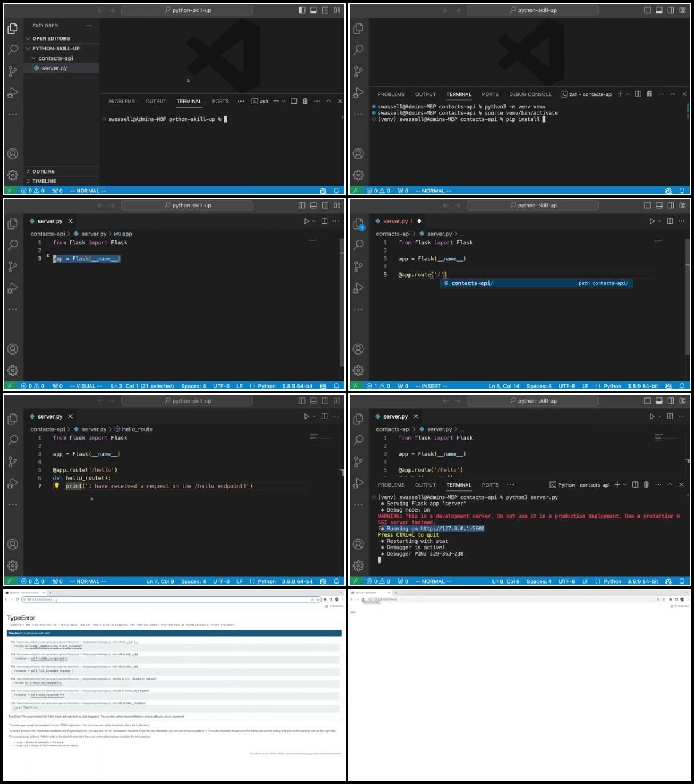Screen dimensions: 694x784
Task: Open run options dropdown in Flask(__name__) selected window
Action: coord(314,222)
